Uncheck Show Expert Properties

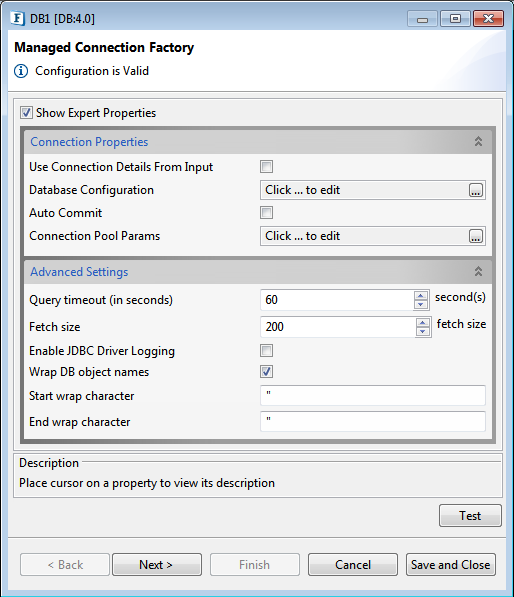[x=26, y=113]
